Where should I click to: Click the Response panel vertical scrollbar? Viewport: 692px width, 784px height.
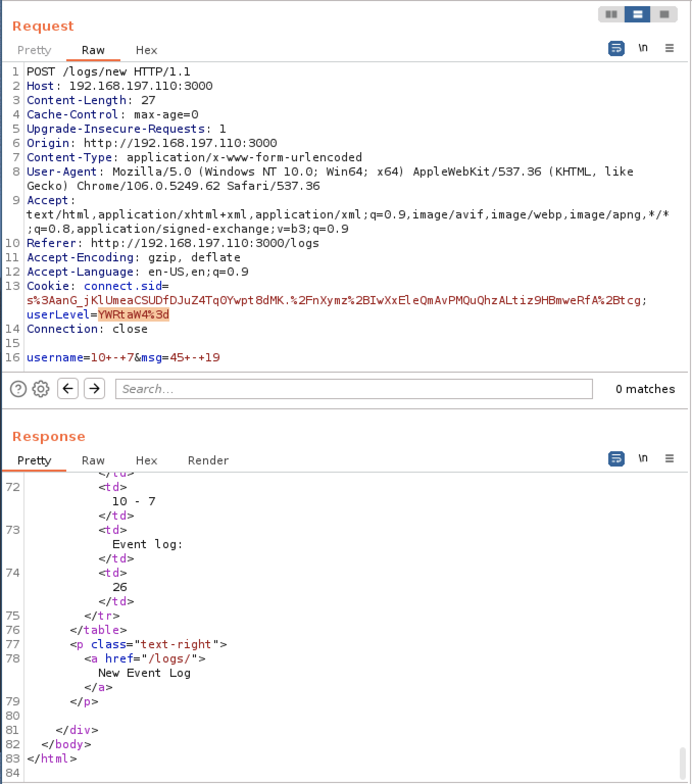tap(684, 764)
